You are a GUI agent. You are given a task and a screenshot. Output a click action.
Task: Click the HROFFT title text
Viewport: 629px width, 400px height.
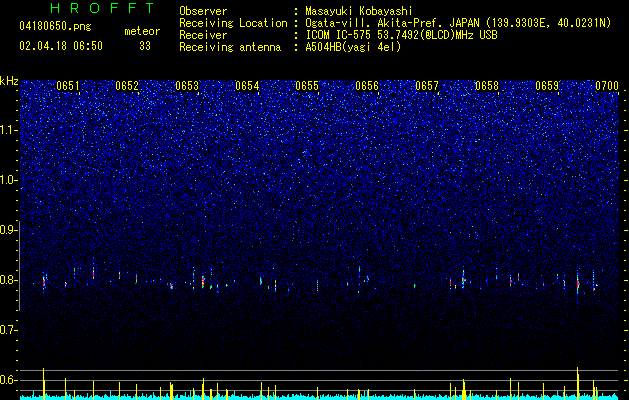[x=103, y=8]
